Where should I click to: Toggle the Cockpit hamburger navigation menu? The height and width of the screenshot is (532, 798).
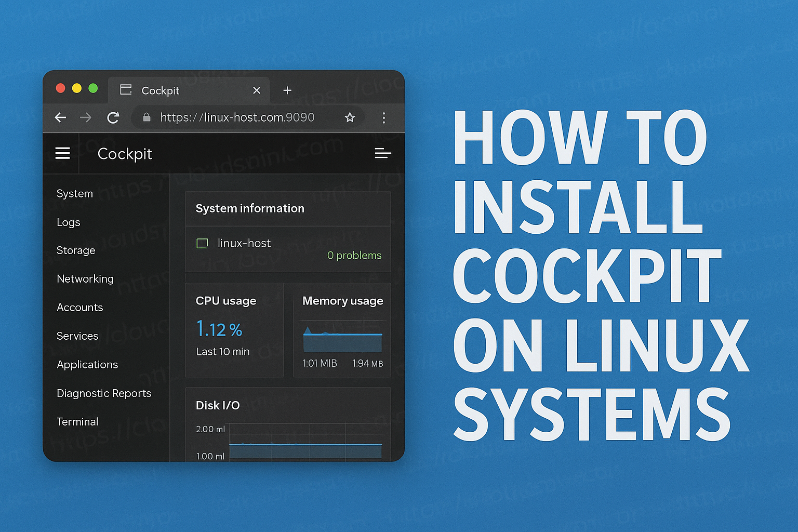(x=63, y=153)
